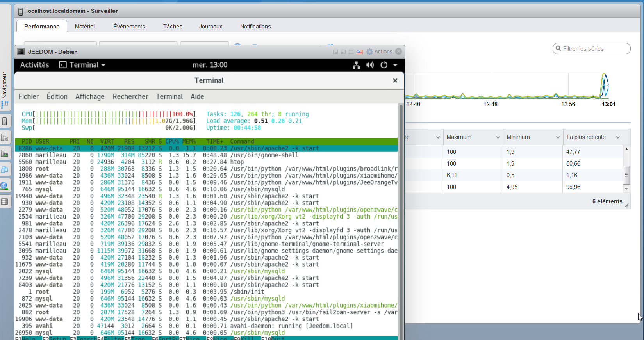The image size is (644, 340).
Task: Click the GNOME volume speaker icon
Action: tap(370, 65)
